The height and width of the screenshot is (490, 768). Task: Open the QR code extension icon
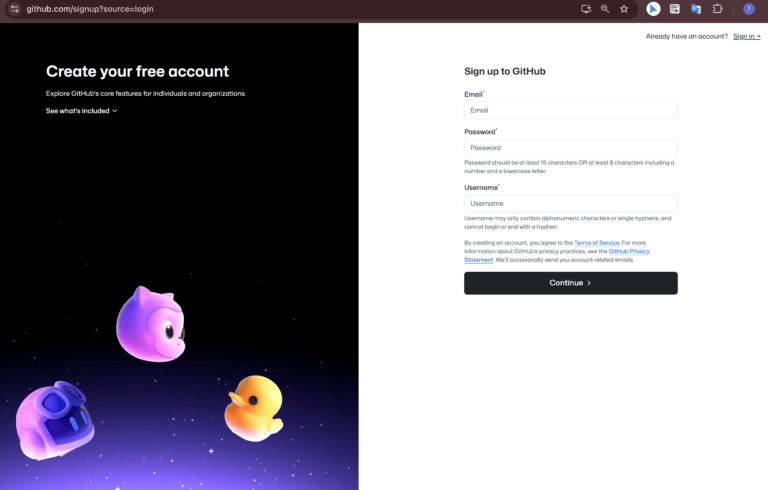point(674,9)
